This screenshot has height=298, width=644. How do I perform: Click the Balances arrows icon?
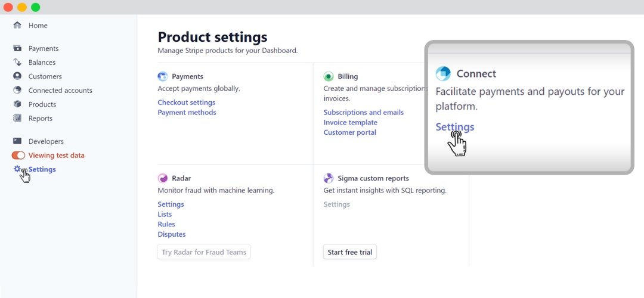click(17, 63)
